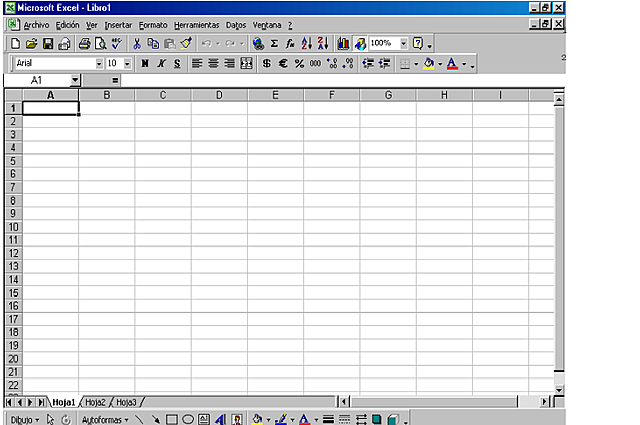Image resolution: width=640 pixels, height=425 pixels.
Task: Create a new workbook with New icon
Action: [15, 43]
